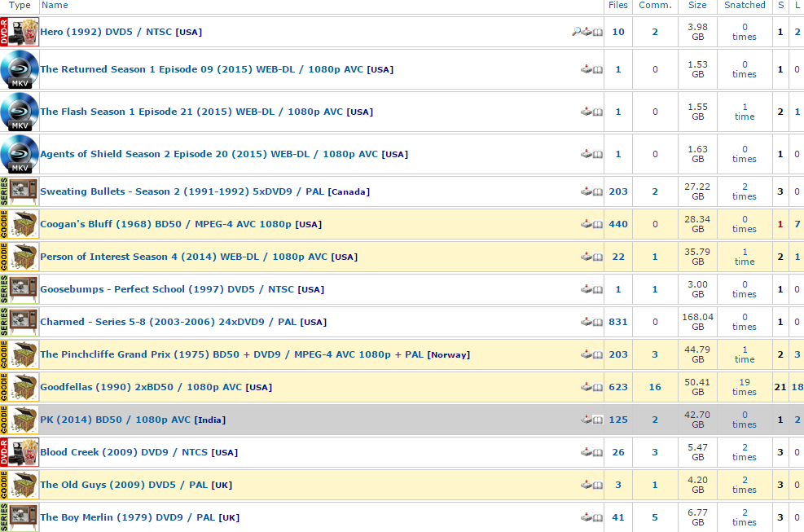This screenshot has height=532, width=804.
Task: Sort by the Comm. column header
Action: click(655, 5)
